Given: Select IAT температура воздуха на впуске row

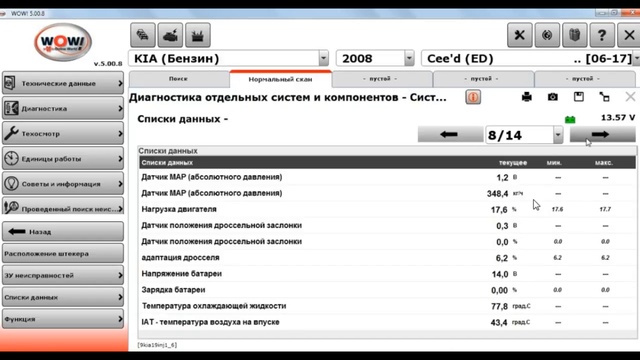Looking at the screenshot, I should (387, 322).
